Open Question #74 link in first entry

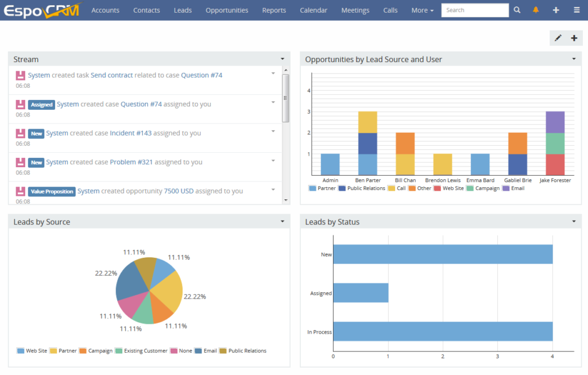pyautogui.click(x=202, y=75)
